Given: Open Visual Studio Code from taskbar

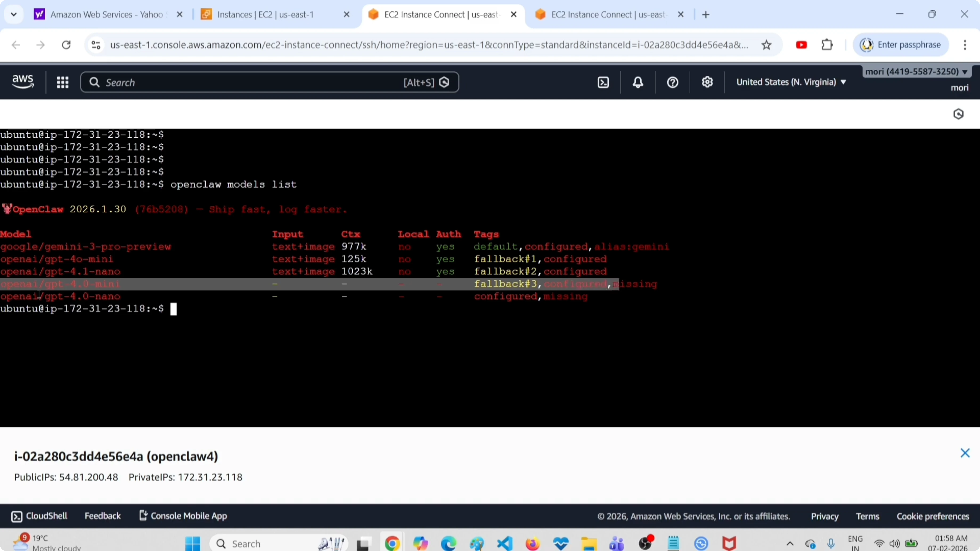Looking at the screenshot, I should tap(504, 543).
